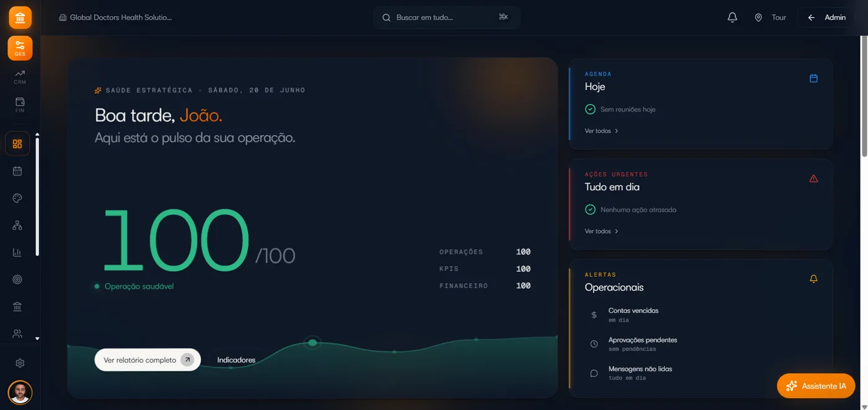Click the Operacionais alerts heading

click(x=614, y=287)
